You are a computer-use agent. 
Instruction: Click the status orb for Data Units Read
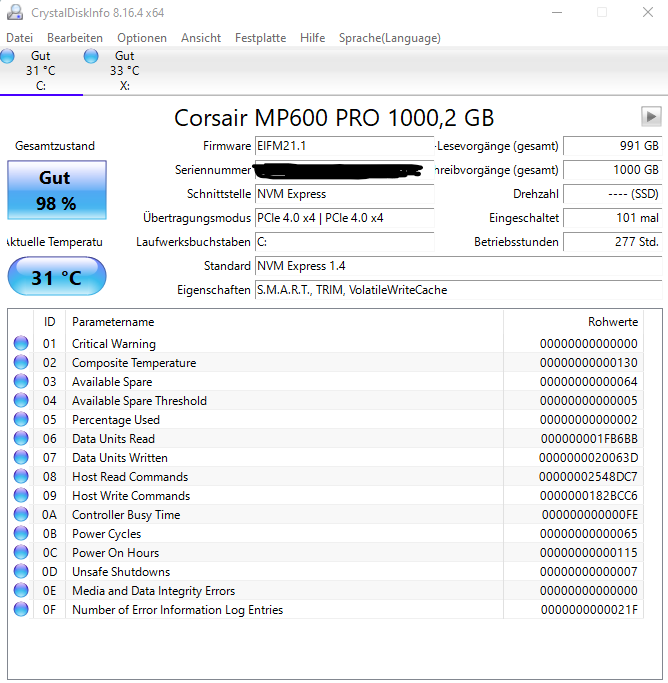point(21,438)
